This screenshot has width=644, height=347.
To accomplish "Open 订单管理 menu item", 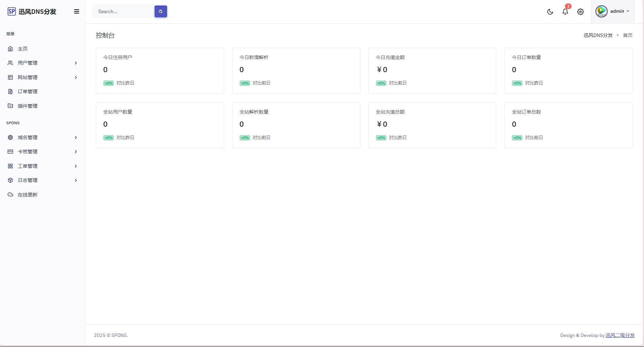I will 28,91.
